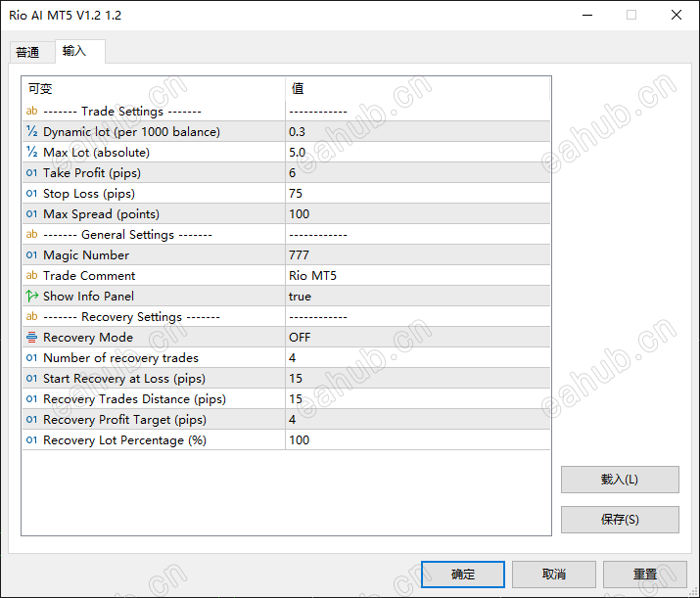The width and height of the screenshot is (700, 598).
Task: Edit Recovery Lot Percentage value 100
Action: pyautogui.click(x=417, y=440)
